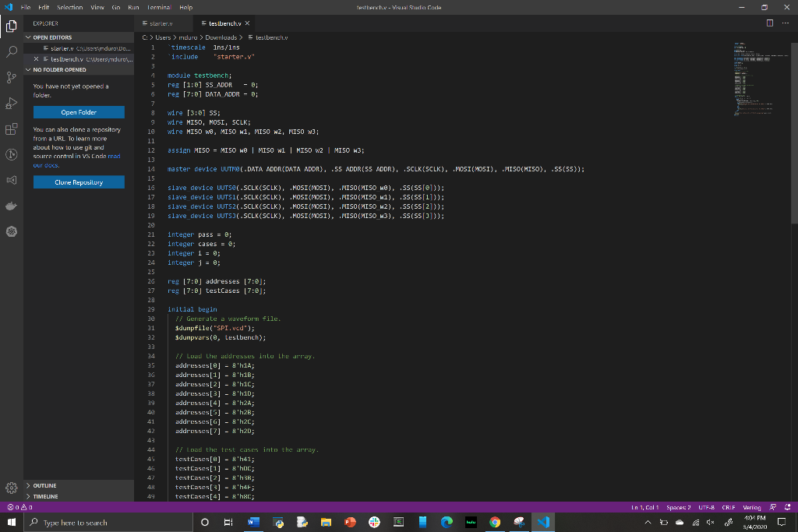Click the Manage gear icon

coord(12,488)
